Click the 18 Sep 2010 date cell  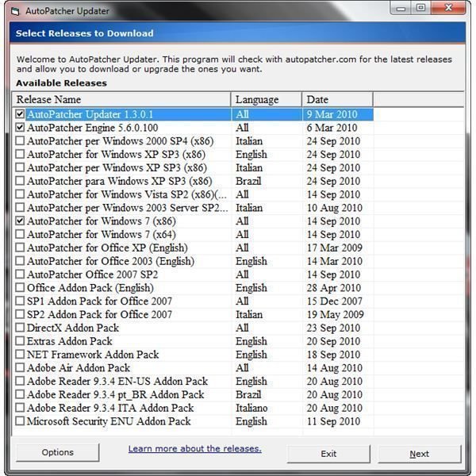333,355
